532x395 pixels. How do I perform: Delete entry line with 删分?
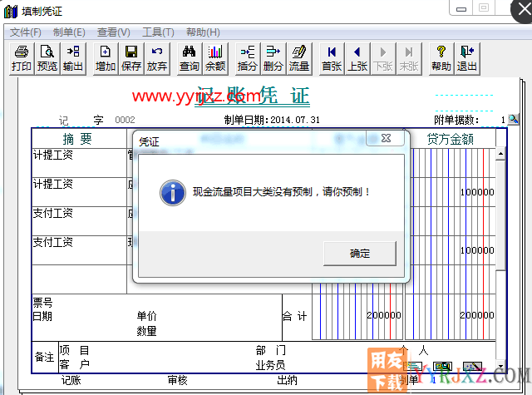click(x=273, y=58)
